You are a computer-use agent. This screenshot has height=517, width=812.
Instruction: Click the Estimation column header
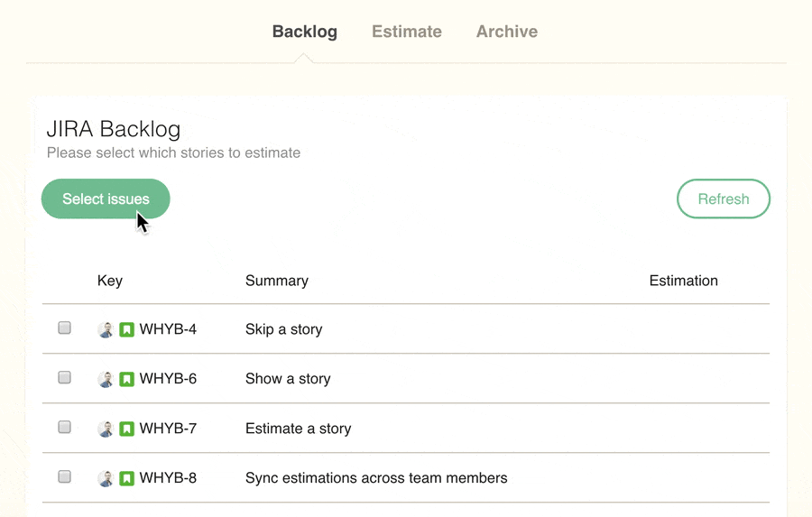[x=684, y=281]
